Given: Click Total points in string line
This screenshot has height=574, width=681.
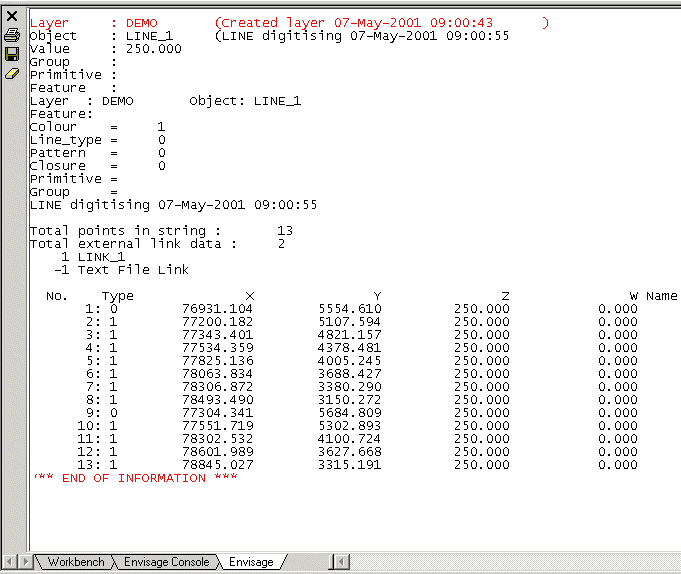Looking at the screenshot, I should point(161,231).
